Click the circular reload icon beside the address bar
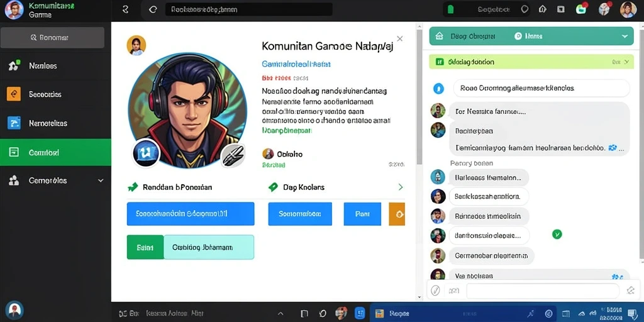The image size is (644, 322). pyautogui.click(x=153, y=9)
